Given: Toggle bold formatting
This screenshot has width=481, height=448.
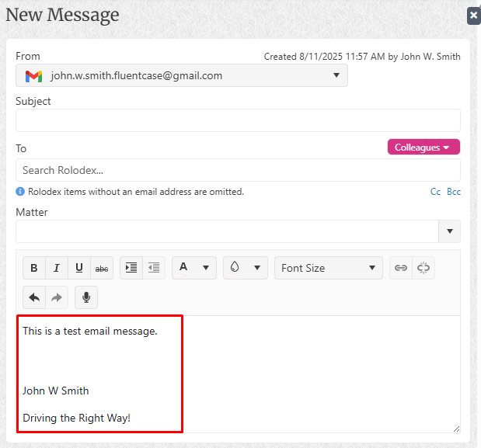Looking at the screenshot, I should tap(34, 268).
